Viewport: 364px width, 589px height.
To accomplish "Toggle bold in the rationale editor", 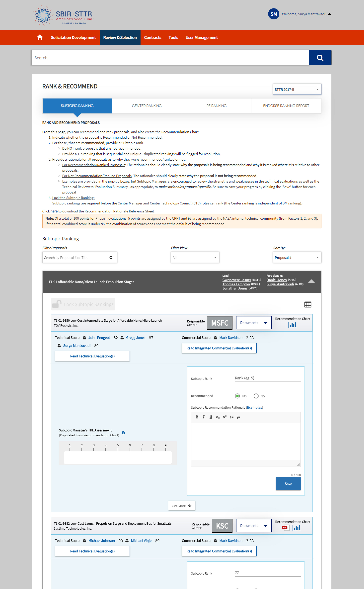I will [x=197, y=417].
